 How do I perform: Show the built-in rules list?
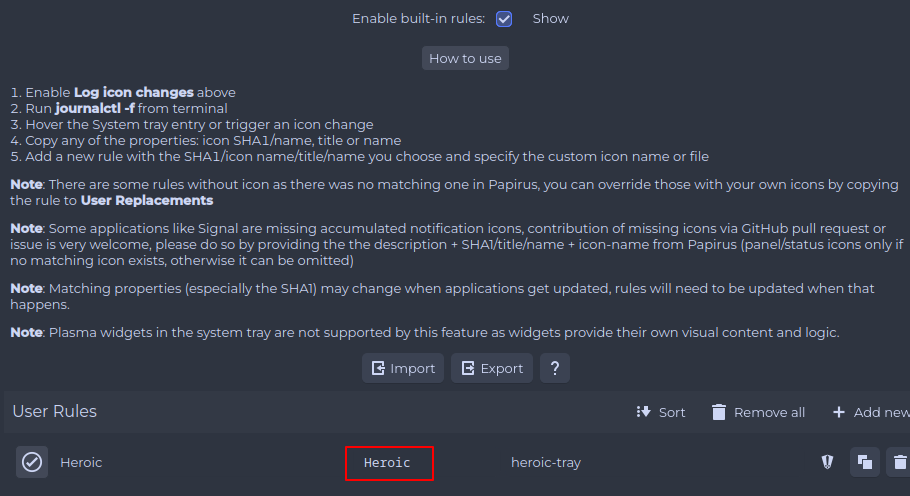point(550,19)
